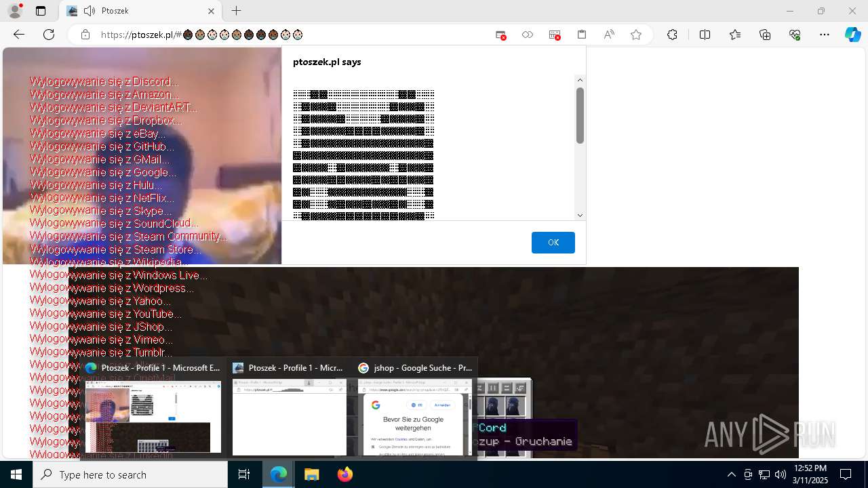Select the Ptoszek browser tab
The width and height of the screenshot is (868, 488).
pyautogui.click(x=140, y=11)
